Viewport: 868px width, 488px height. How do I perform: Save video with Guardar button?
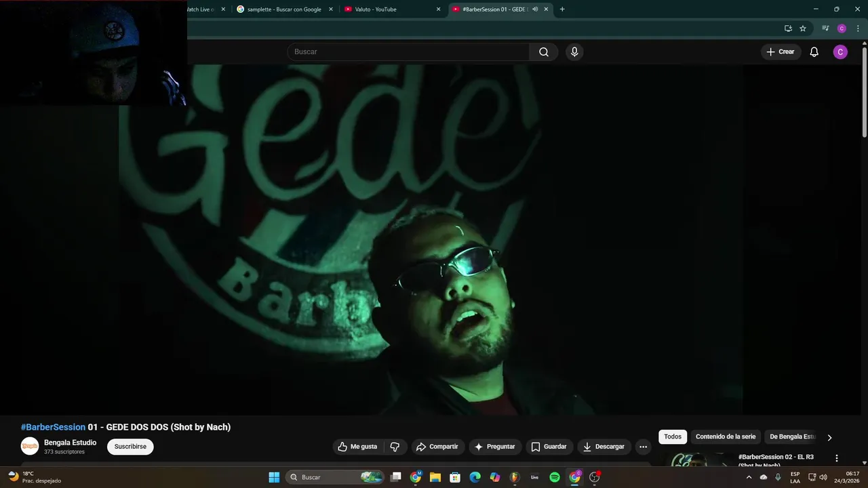[549, 447]
